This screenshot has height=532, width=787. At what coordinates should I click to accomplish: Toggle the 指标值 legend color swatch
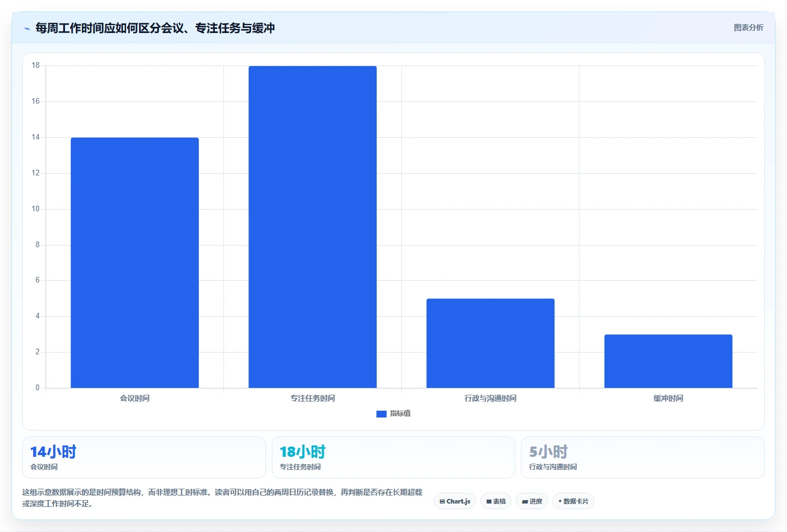pos(381,414)
